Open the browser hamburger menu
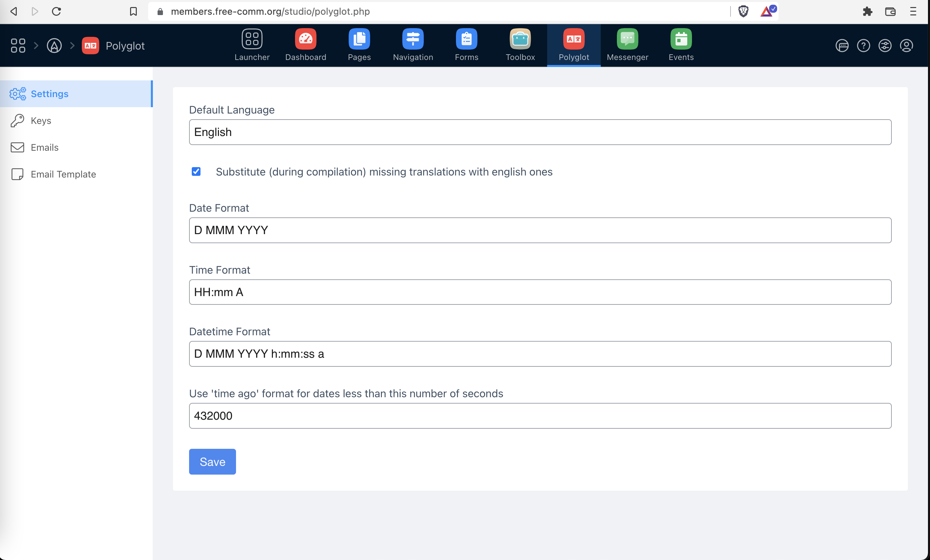 pyautogui.click(x=913, y=11)
